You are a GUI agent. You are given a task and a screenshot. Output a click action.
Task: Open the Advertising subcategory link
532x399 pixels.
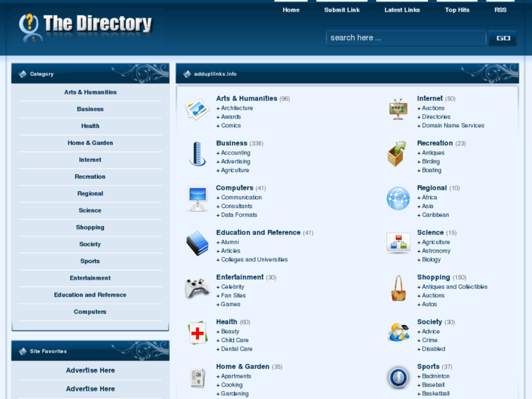click(236, 162)
